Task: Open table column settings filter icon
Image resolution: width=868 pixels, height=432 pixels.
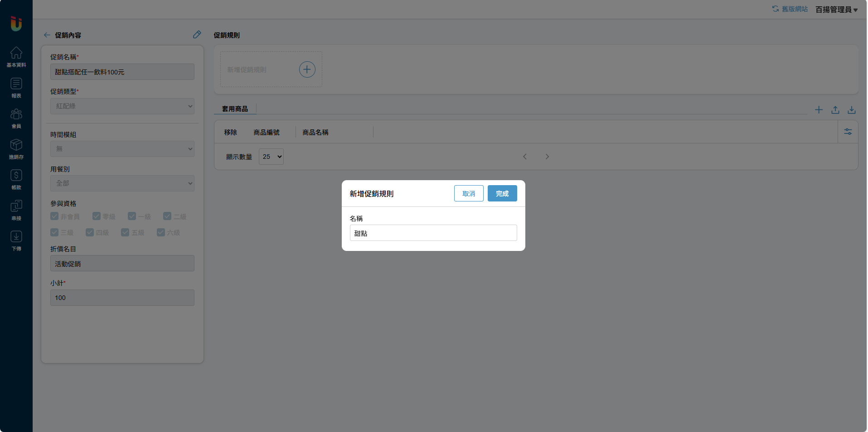Action: [848, 132]
